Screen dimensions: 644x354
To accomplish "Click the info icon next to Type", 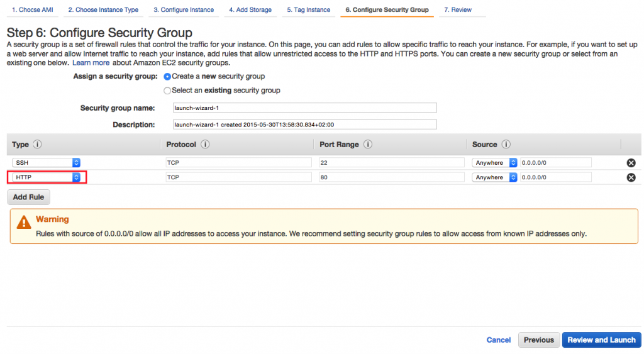I will 37,145.
